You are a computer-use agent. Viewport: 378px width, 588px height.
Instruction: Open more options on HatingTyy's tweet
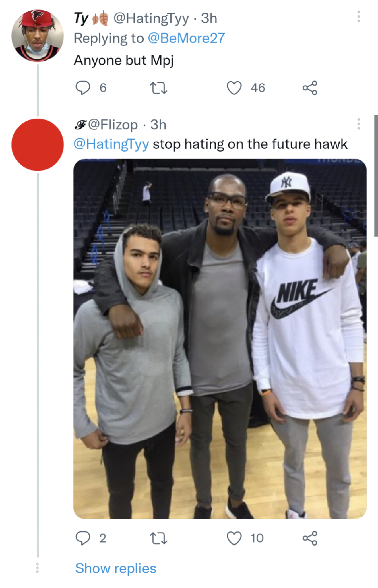[358, 17]
